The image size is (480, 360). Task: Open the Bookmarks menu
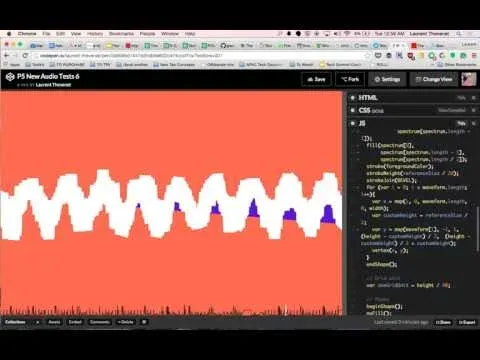coord(121,34)
